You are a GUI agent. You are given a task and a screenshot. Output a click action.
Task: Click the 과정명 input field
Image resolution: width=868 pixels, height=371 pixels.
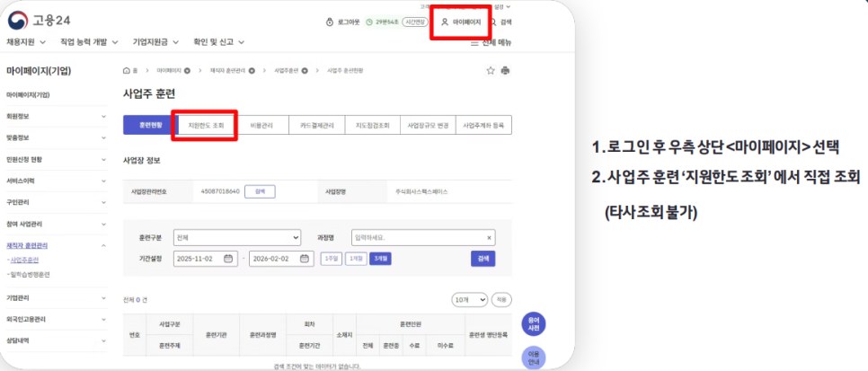pyautogui.click(x=423, y=237)
